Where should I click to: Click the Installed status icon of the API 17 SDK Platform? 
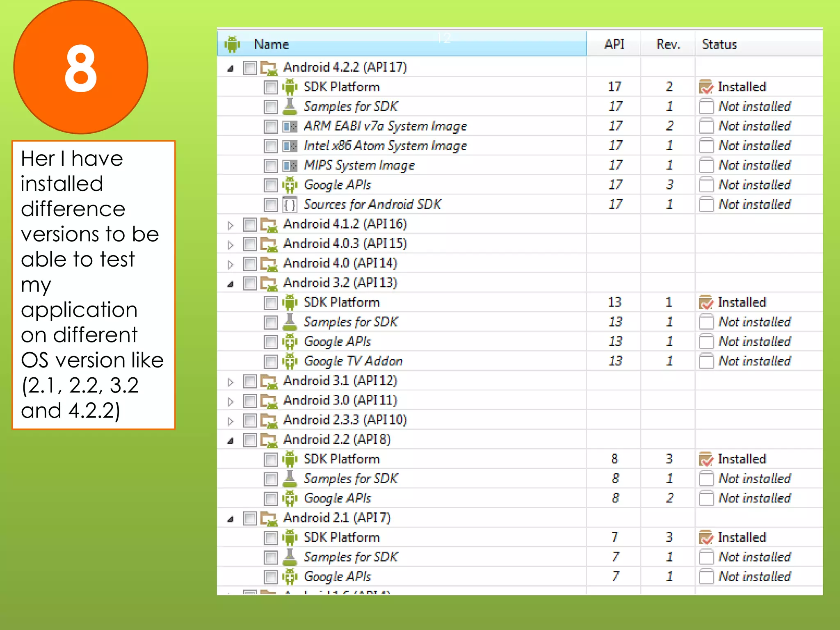(706, 87)
